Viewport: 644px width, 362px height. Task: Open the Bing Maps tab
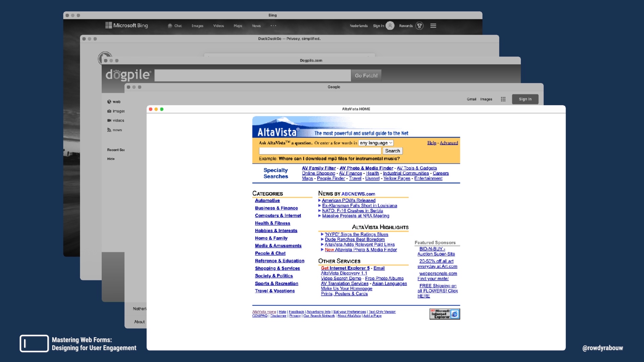click(238, 26)
